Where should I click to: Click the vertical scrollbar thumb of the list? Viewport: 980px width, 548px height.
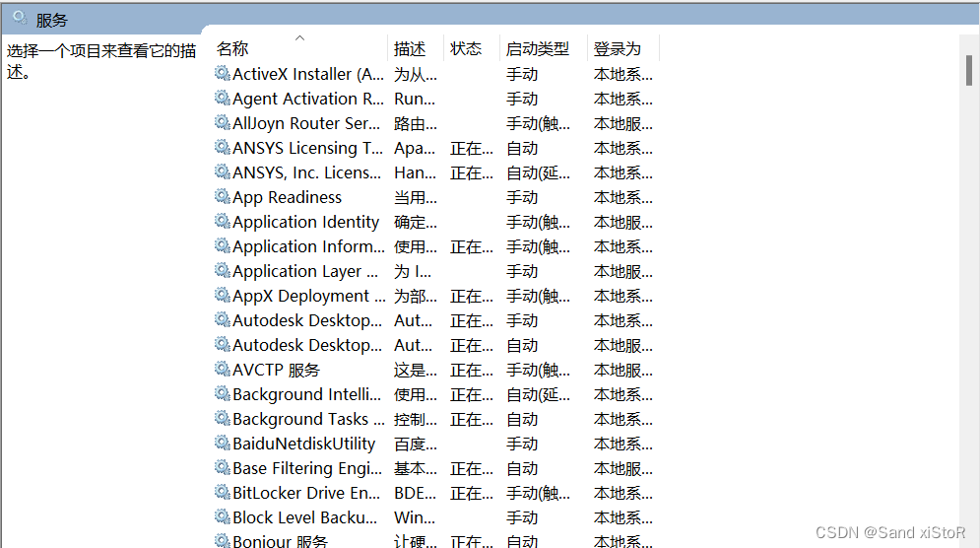coord(969,71)
